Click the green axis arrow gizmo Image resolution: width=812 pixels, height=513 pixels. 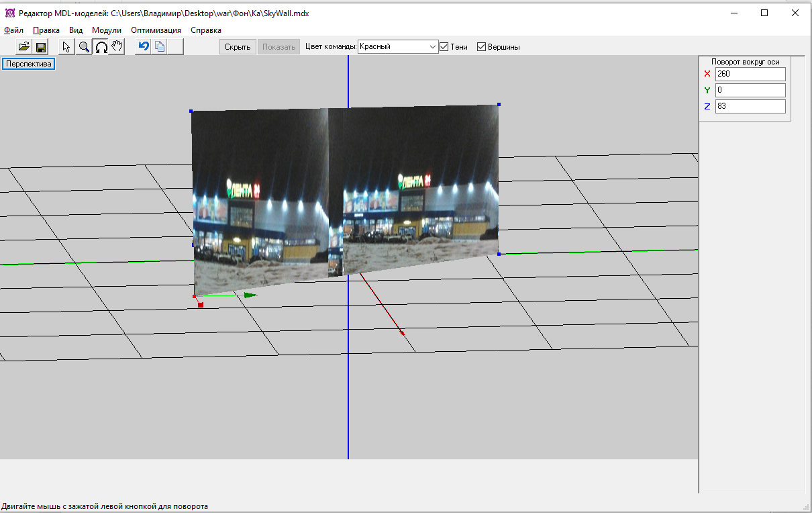[x=250, y=295]
